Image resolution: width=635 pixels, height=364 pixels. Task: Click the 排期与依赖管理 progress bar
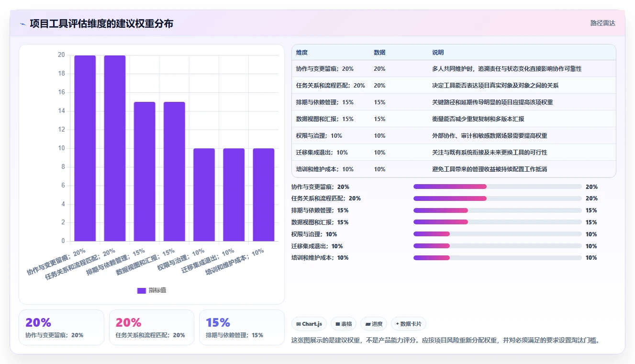coord(498,210)
